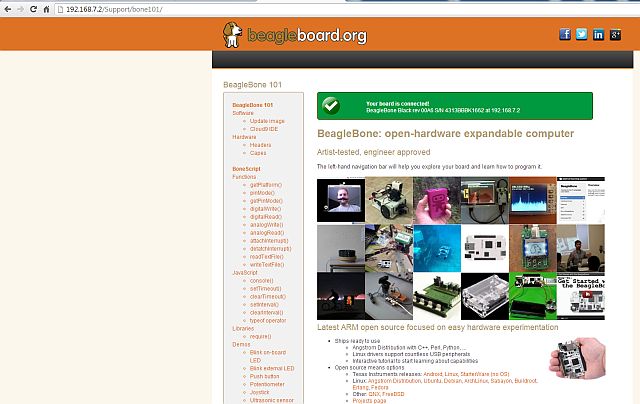Image resolution: width=640 pixels, height=404 pixels.
Task: Open the Joystick demo link
Action: click(260, 392)
